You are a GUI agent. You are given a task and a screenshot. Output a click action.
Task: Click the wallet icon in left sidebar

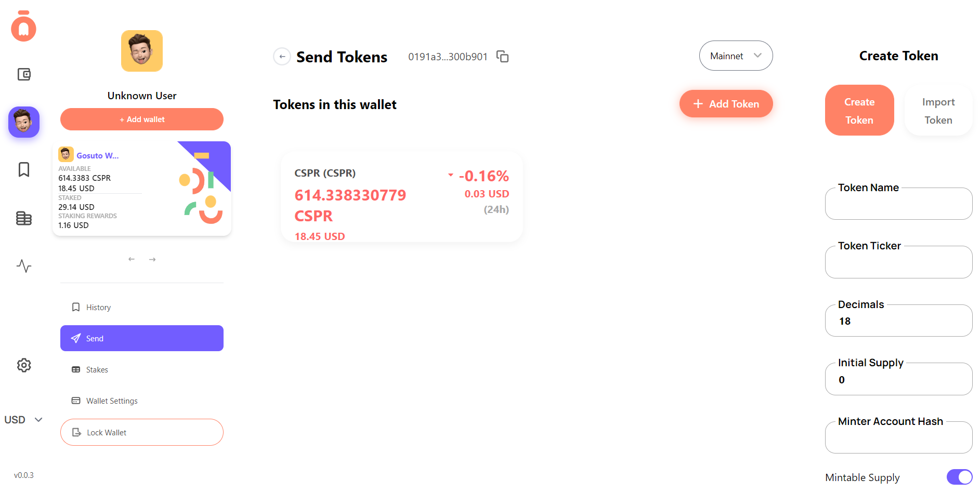pos(24,74)
